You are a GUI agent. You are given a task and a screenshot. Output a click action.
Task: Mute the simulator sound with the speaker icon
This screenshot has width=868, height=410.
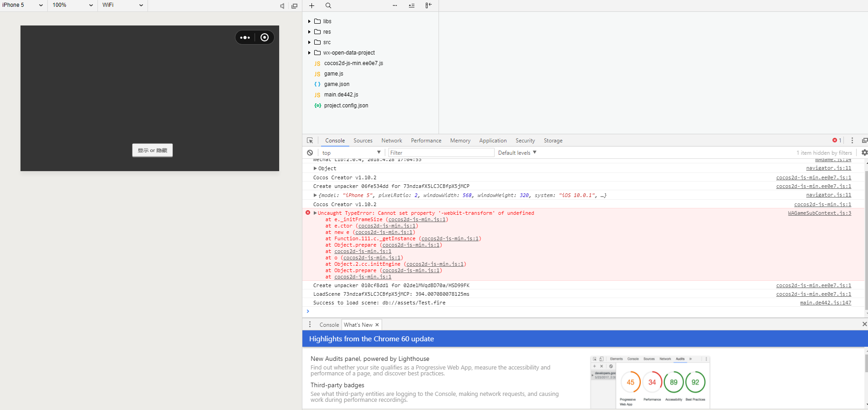coord(282,6)
